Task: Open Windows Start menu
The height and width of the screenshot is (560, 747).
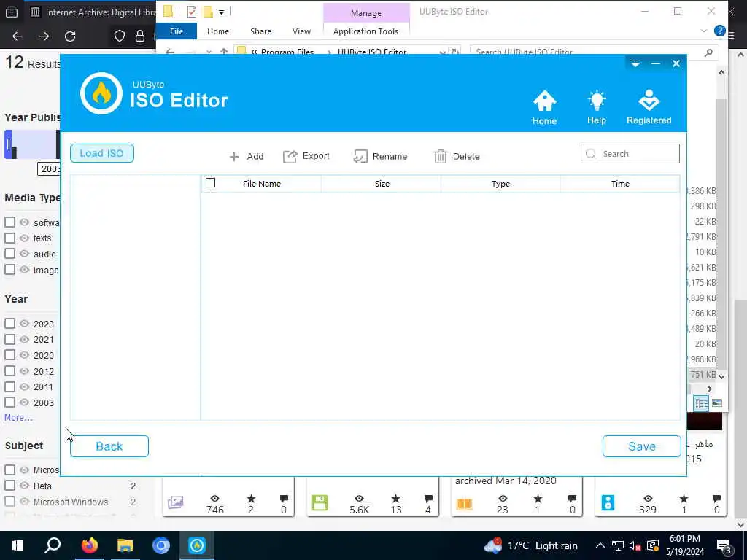Action: (x=18, y=545)
